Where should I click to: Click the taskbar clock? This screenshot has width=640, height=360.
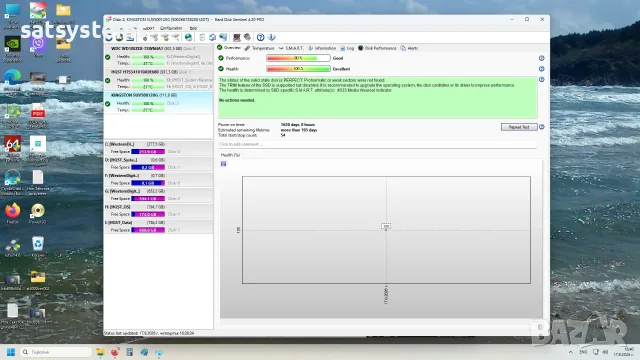click(623, 352)
